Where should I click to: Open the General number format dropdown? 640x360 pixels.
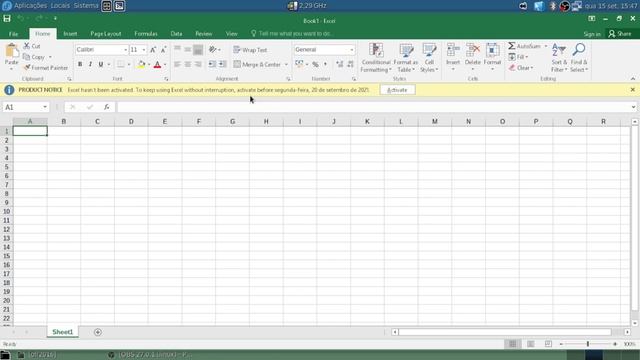[x=351, y=50]
